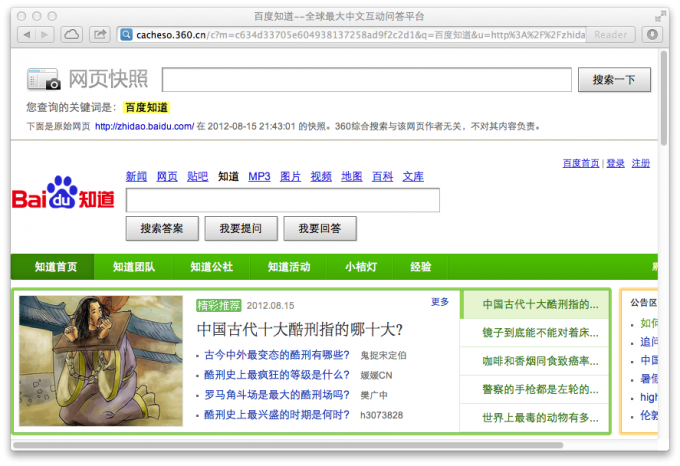680x466 pixels.
Task: Select the 知道 search category
Action: [x=228, y=176]
